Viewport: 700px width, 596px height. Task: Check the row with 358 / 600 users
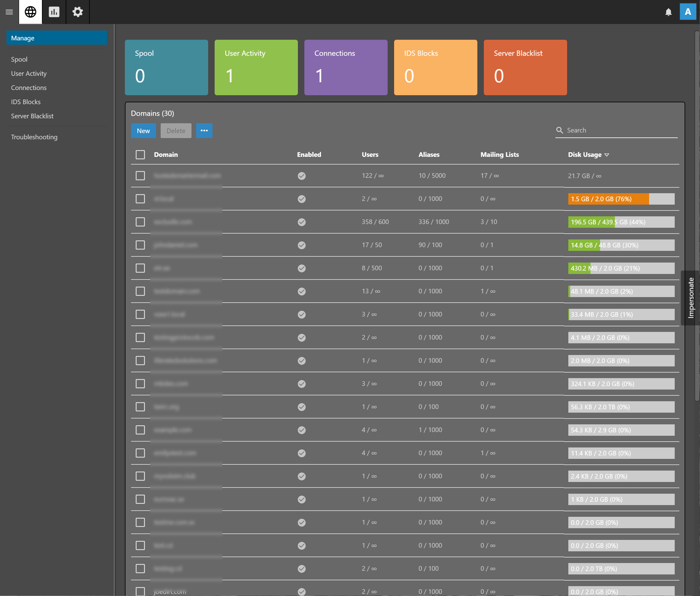point(140,222)
